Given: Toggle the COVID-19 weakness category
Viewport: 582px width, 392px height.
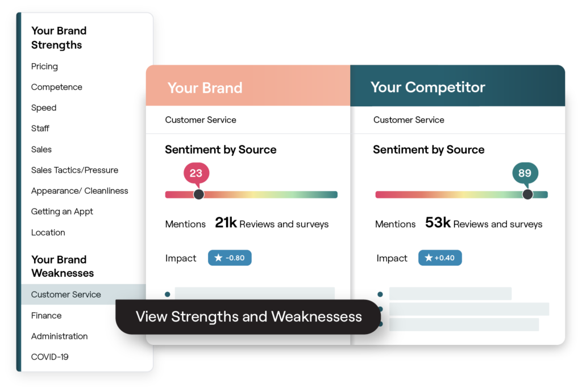Looking at the screenshot, I should (x=49, y=357).
